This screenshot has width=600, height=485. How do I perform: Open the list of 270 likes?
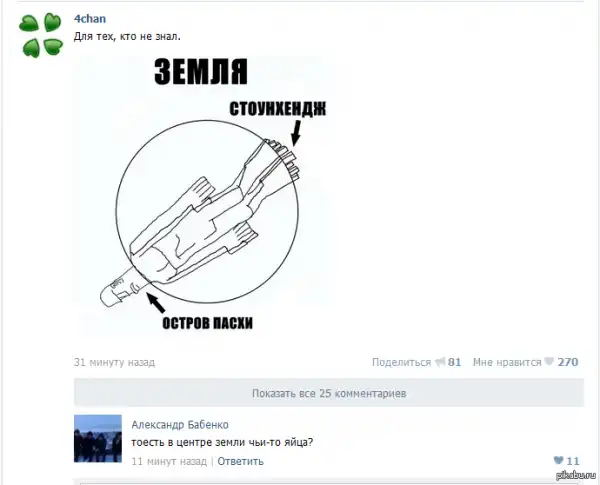(x=568, y=362)
